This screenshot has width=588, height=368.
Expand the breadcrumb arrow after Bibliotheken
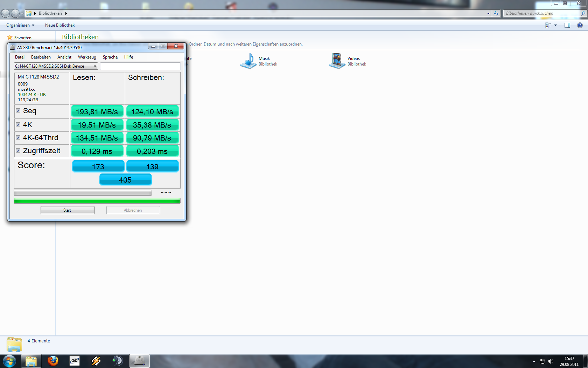[x=66, y=13]
